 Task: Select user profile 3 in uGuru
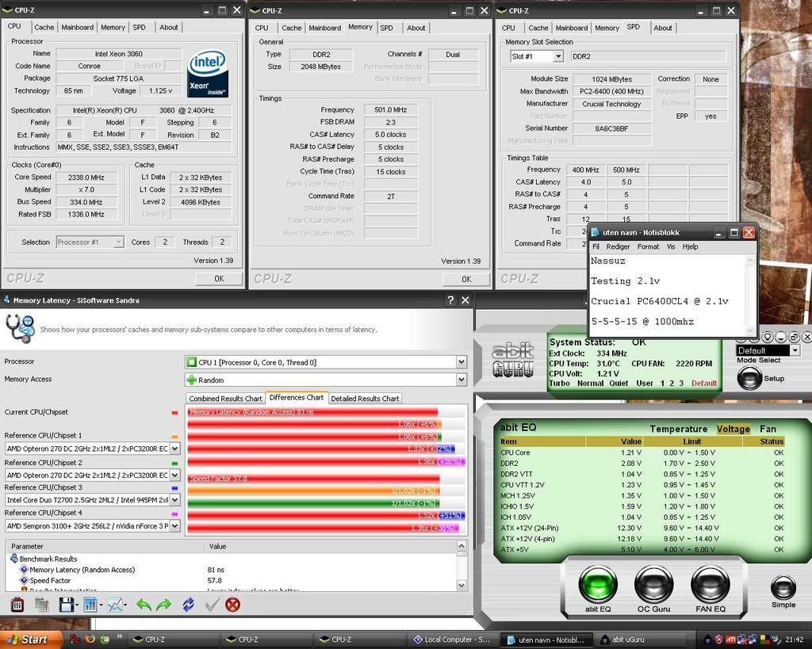[x=681, y=383]
